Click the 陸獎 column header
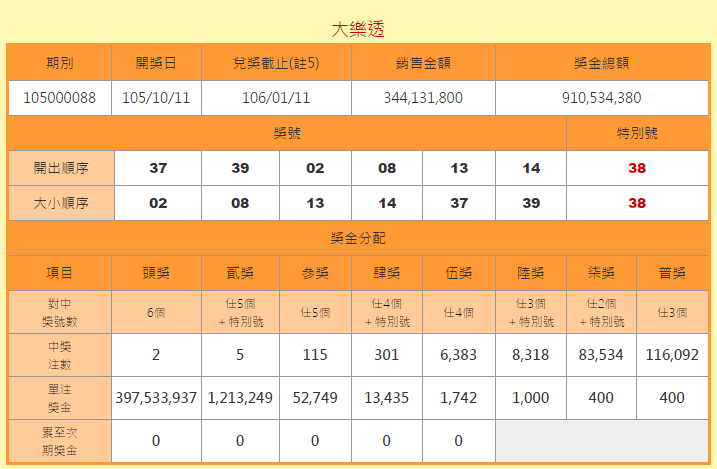717x469 pixels. (x=530, y=273)
